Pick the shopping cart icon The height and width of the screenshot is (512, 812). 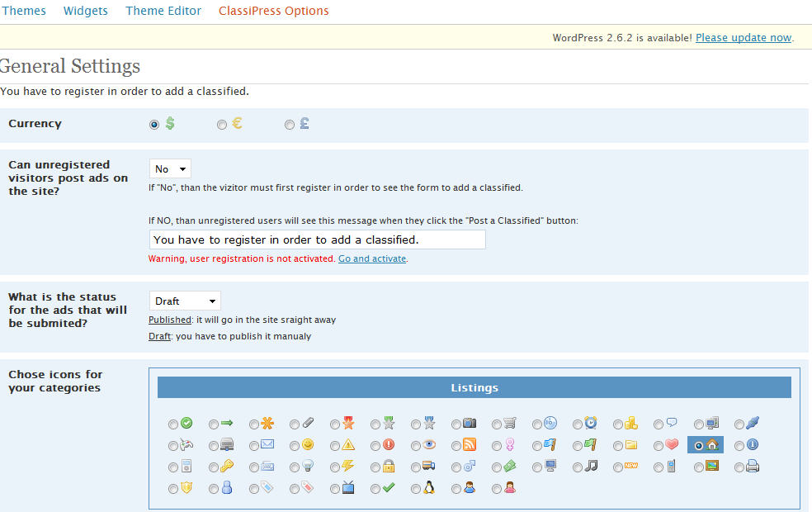(x=510, y=424)
